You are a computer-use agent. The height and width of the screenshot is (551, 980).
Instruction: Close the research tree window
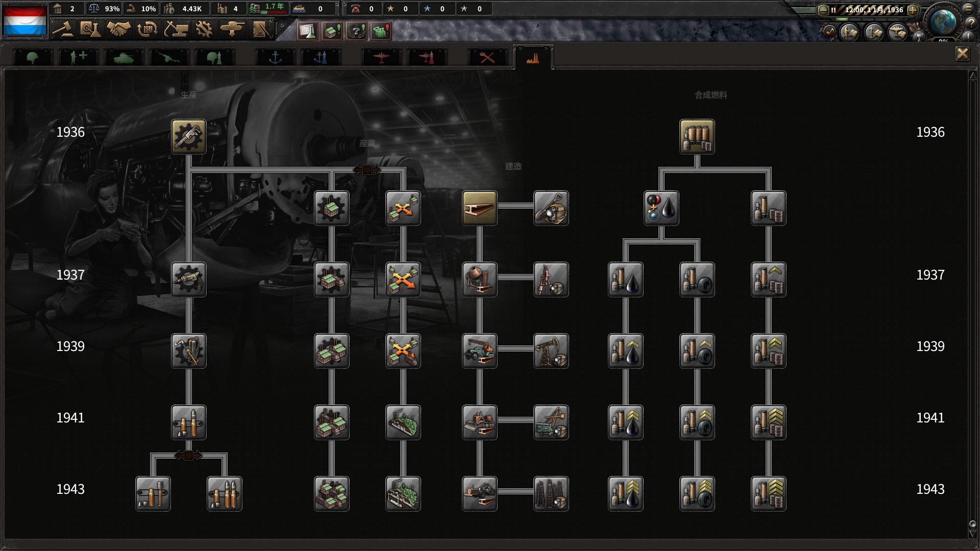pos(962,54)
